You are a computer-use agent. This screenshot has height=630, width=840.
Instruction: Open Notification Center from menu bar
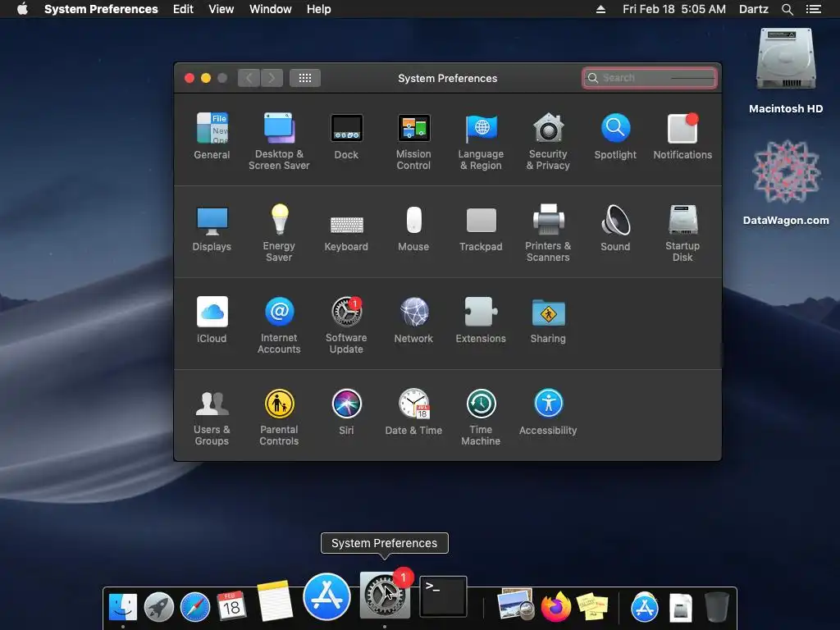813,9
